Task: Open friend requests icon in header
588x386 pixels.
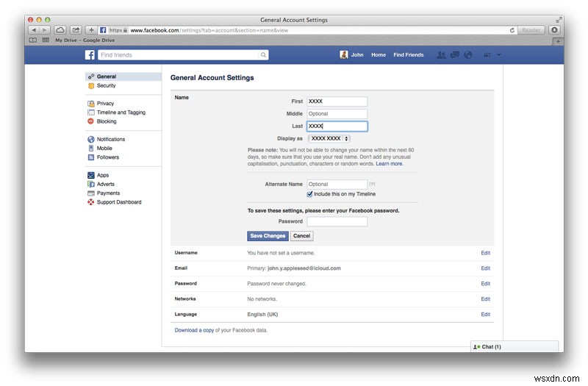Action: coord(441,54)
